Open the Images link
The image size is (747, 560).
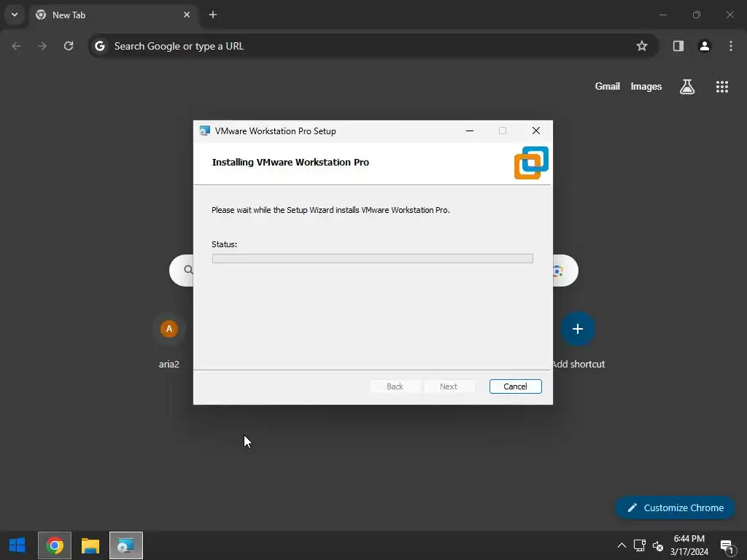pyautogui.click(x=646, y=86)
